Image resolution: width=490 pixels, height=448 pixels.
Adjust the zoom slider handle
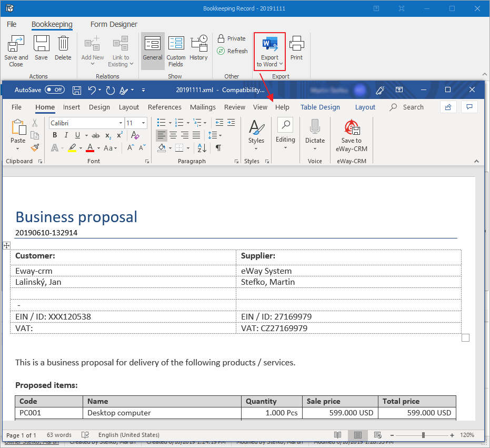click(423, 435)
